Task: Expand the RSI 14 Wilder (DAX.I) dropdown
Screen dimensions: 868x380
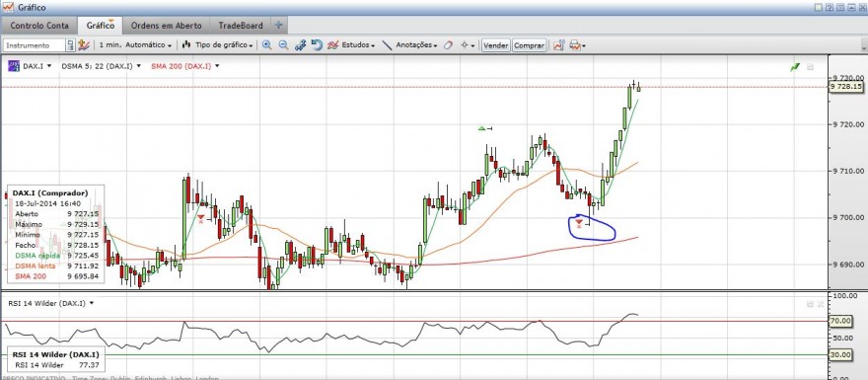Action: coord(92,303)
